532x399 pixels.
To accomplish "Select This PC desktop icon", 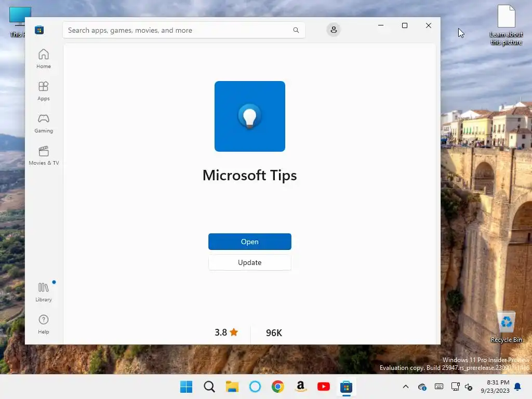I will 17,22.
